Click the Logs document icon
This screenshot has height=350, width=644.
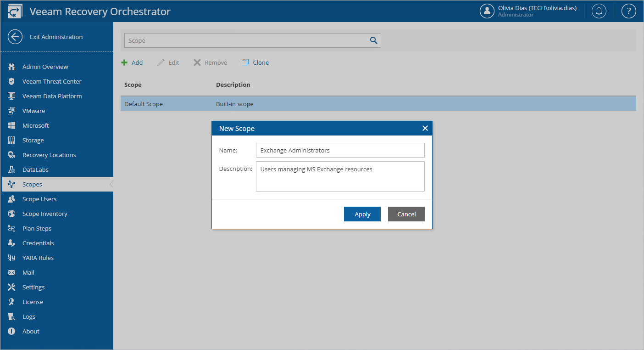(12, 316)
